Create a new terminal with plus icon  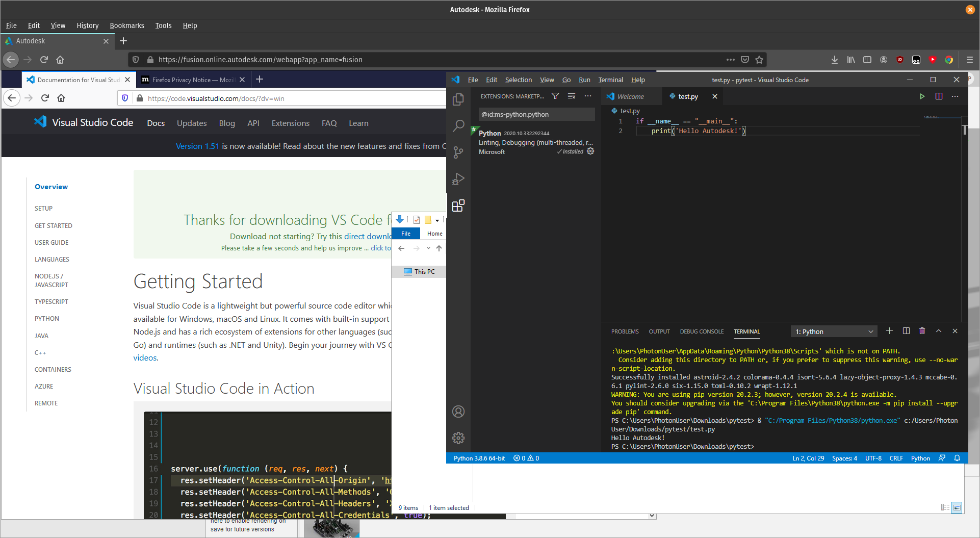[x=889, y=331]
